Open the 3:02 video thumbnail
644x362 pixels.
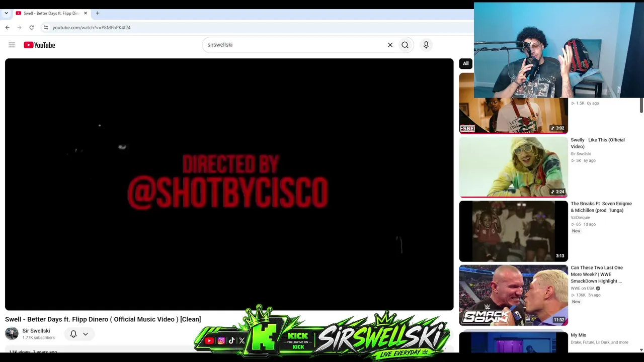(513, 116)
